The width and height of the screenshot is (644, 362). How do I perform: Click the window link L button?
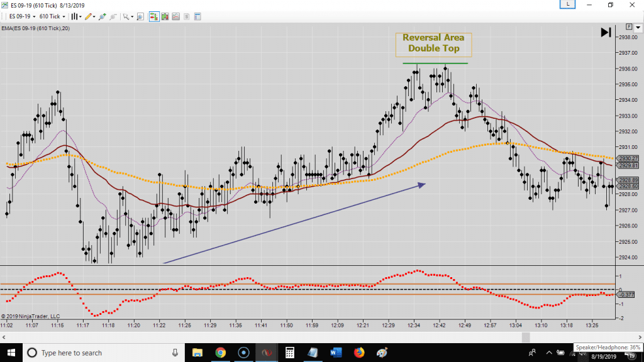pyautogui.click(x=568, y=4)
